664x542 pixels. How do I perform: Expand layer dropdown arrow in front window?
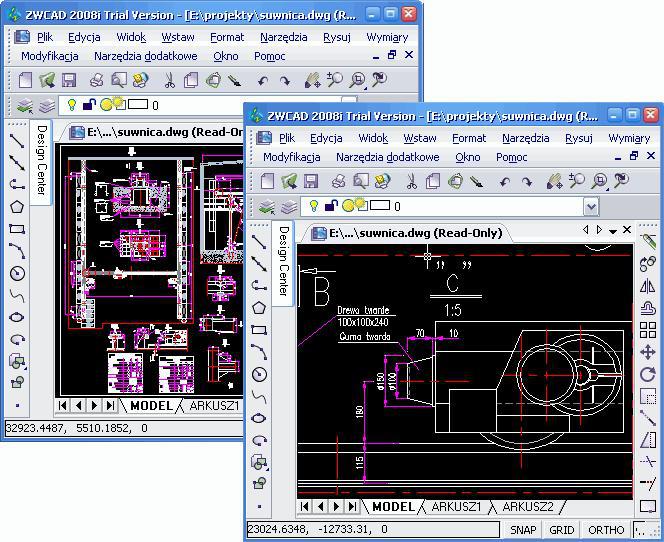(591, 207)
